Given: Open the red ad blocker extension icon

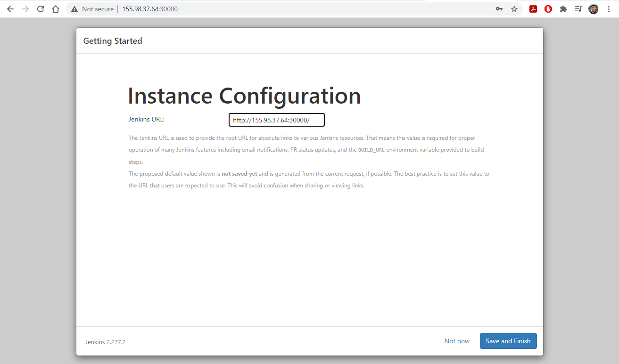Looking at the screenshot, I should point(548,9).
